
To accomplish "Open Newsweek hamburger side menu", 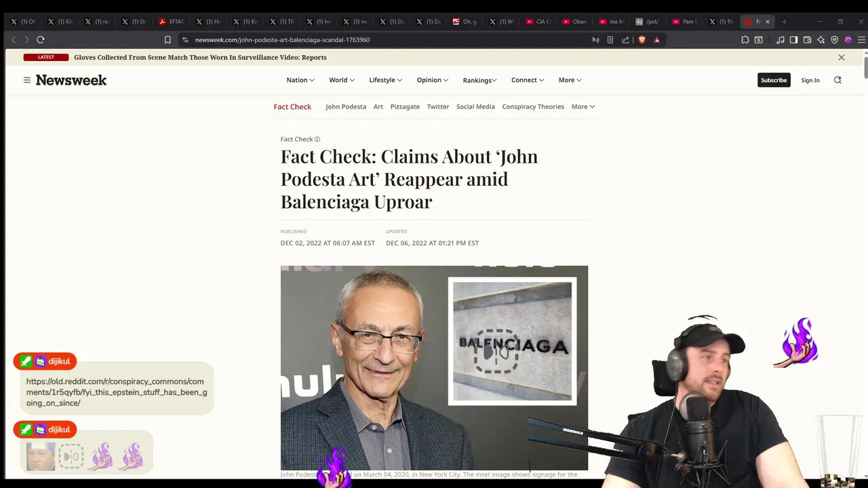I will (27, 80).
